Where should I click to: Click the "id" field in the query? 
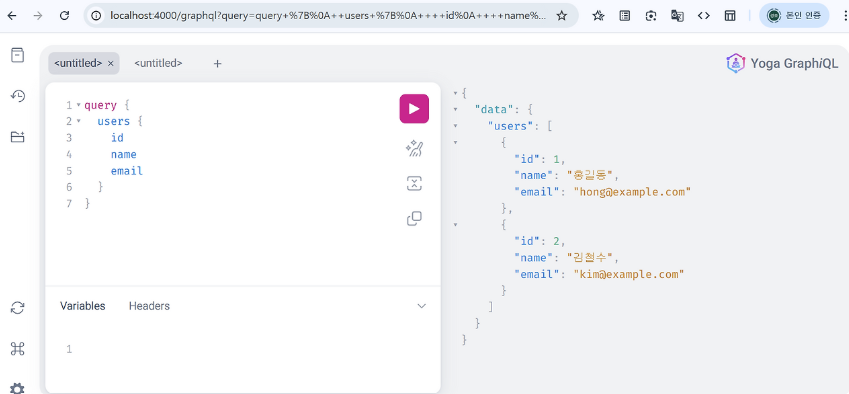pyautogui.click(x=117, y=138)
